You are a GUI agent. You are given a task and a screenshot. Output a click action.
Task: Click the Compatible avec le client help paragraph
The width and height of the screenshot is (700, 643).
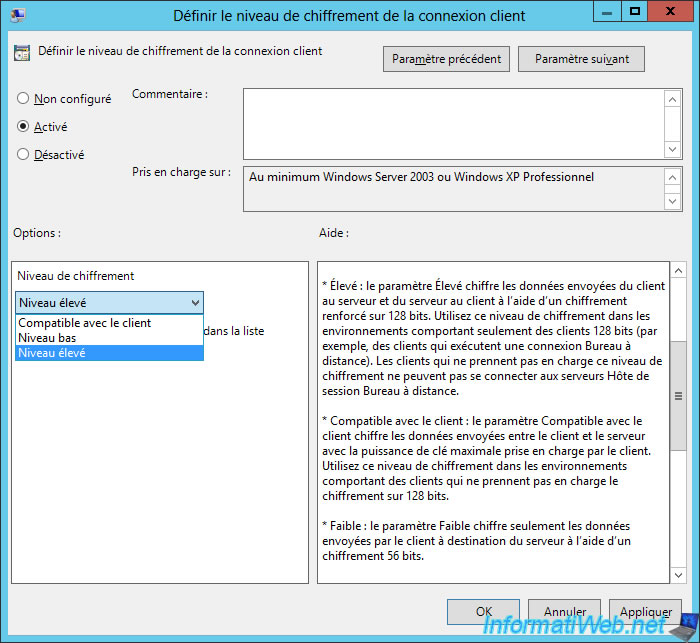click(x=487, y=458)
